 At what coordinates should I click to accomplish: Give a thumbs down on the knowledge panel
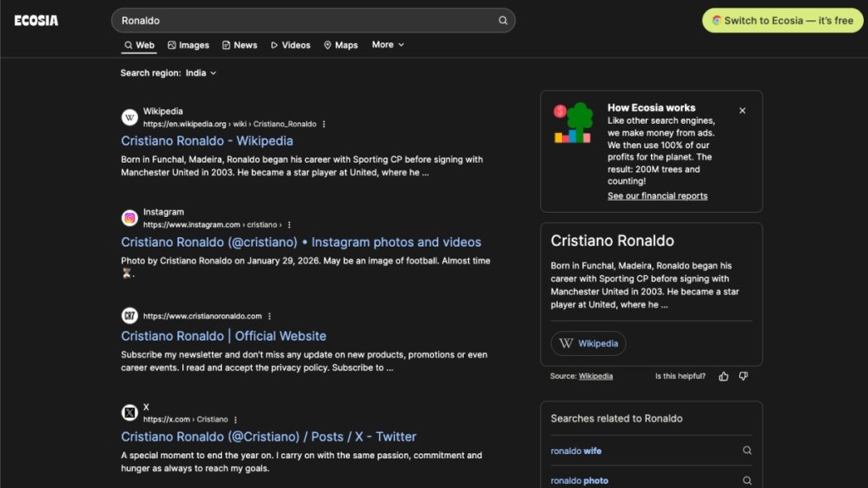point(743,375)
